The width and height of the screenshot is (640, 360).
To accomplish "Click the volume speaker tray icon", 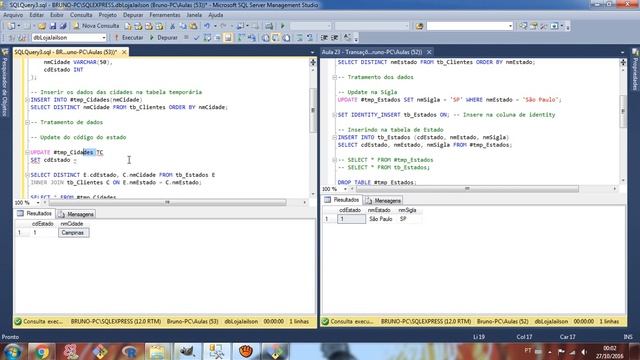I will pos(584,352).
